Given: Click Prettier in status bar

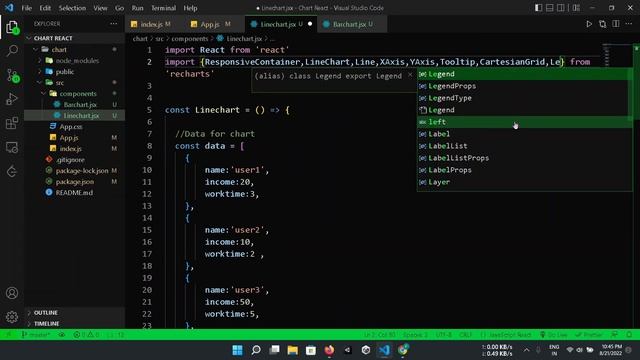Looking at the screenshot, I should pyautogui.click(x=589, y=335).
